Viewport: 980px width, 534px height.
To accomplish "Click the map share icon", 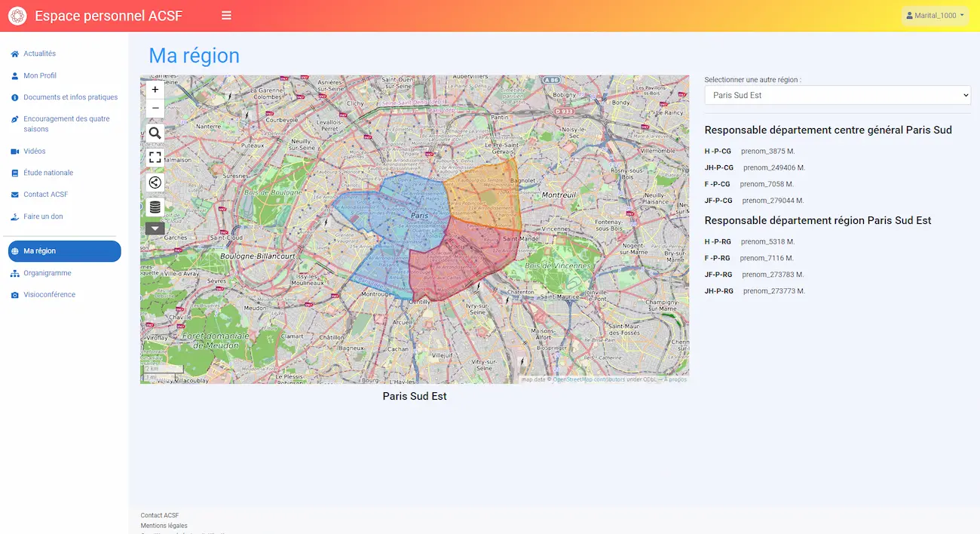I will click(155, 183).
